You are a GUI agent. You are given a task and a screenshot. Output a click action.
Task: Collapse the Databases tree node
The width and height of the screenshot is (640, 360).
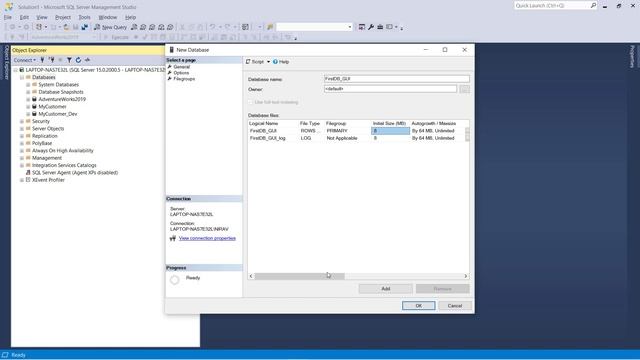pos(22,77)
